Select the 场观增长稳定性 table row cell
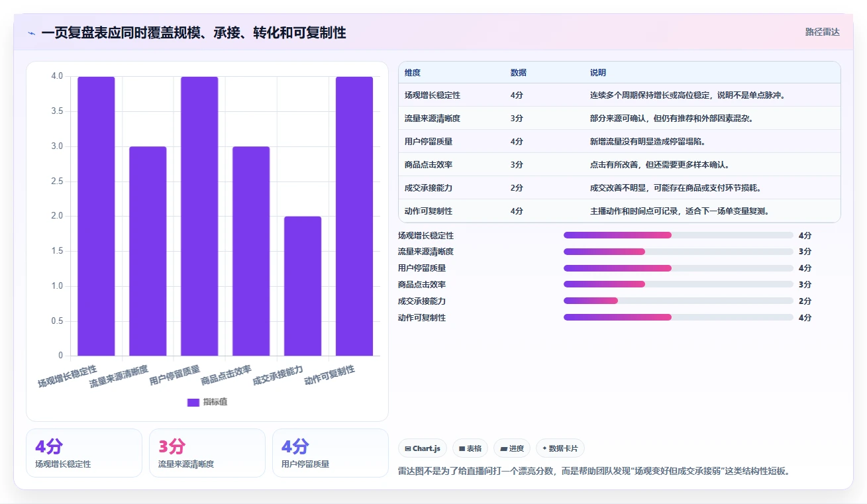 433,95
